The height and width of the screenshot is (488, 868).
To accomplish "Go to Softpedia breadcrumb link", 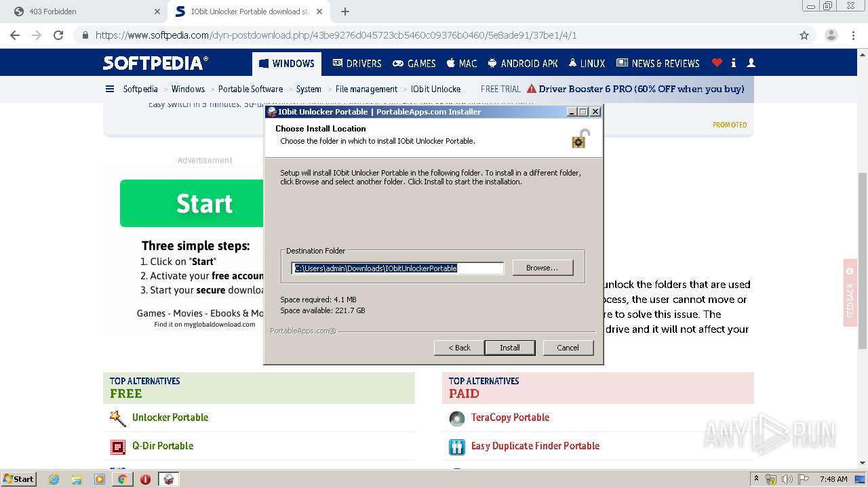I will [140, 89].
